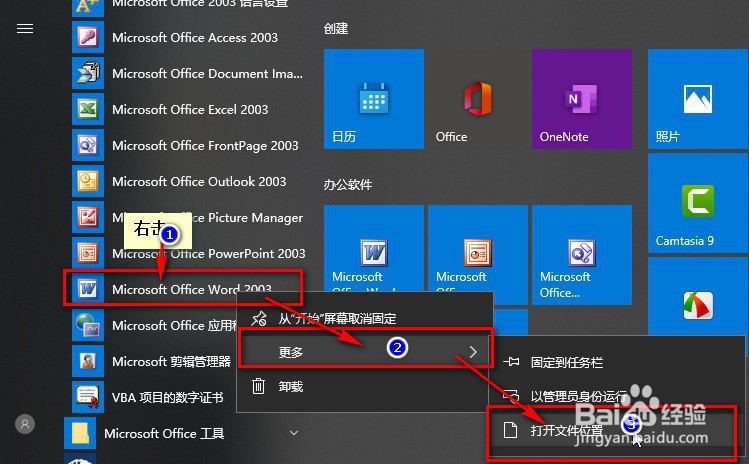The width and height of the screenshot is (749, 464).
Task: Open the hamburger menu at top left
Action: click(x=25, y=29)
